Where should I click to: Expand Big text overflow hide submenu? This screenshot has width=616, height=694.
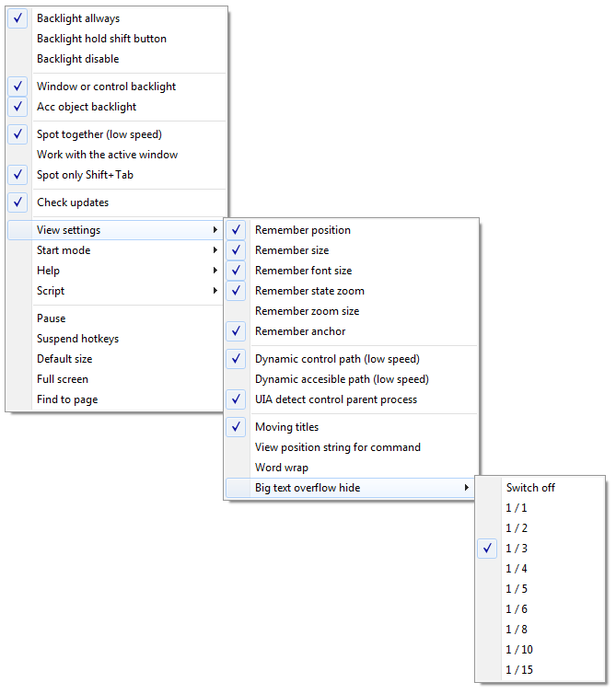(x=350, y=488)
